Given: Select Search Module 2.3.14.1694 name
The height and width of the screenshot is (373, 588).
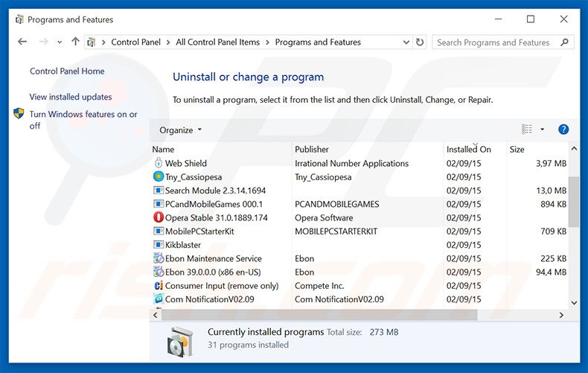Looking at the screenshot, I should pyautogui.click(x=215, y=191).
